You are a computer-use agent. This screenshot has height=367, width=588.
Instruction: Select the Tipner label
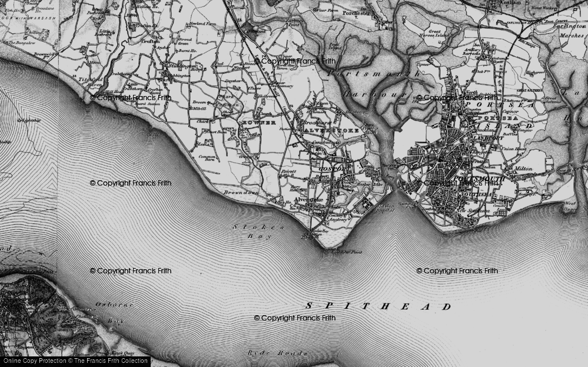(x=423, y=64)
